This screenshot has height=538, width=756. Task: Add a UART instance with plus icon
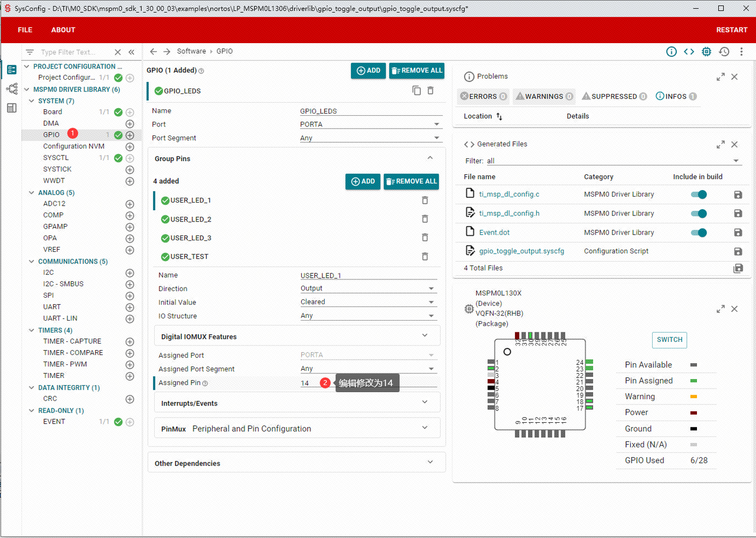click(130, 307)
